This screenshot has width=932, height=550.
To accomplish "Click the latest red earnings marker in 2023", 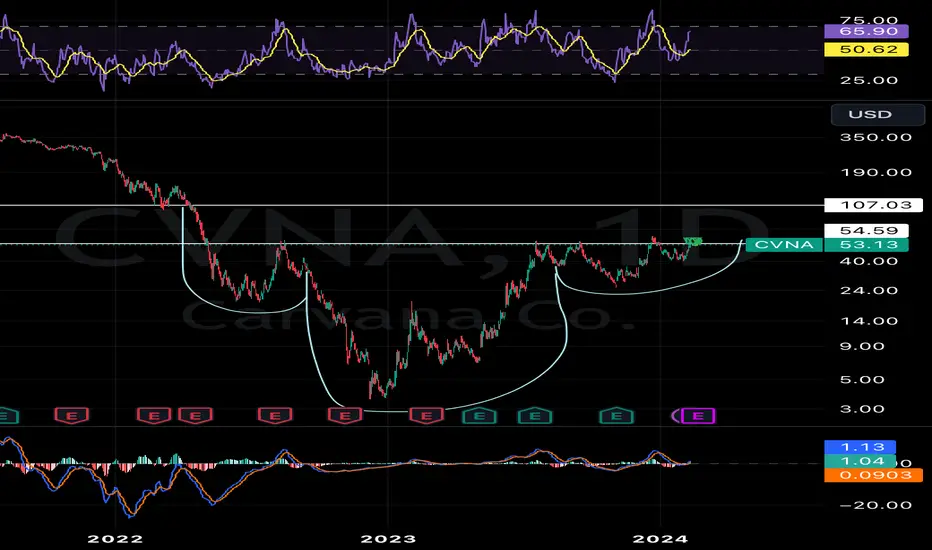I will point(427,416).
